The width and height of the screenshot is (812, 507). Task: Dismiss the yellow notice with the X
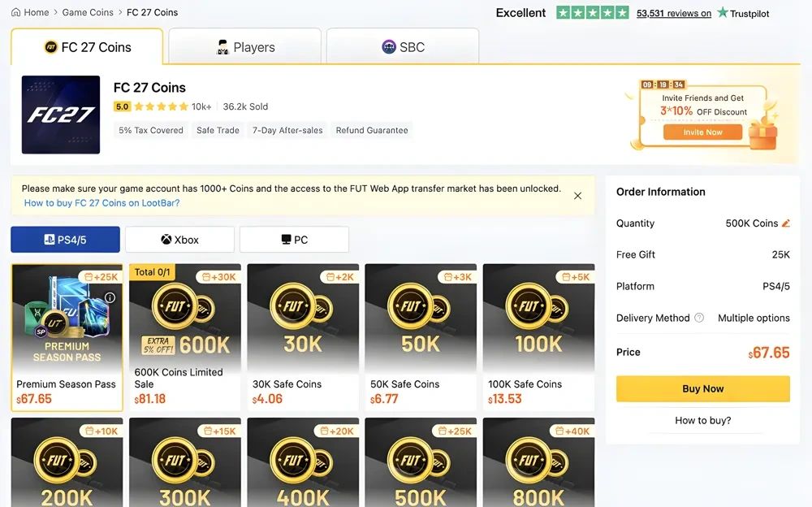(578, 196)
